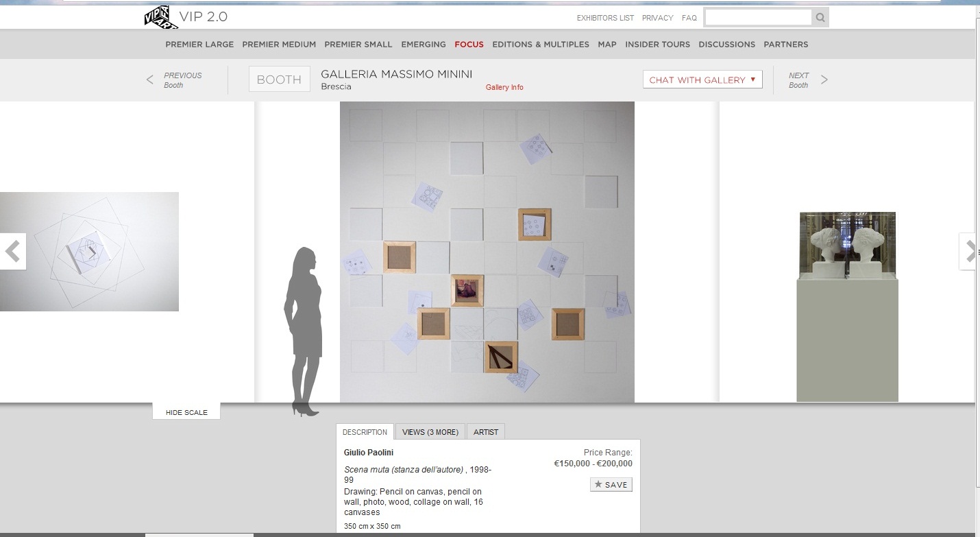Open Premier Small section
Viewport: 980px width, 537px height.
pyautogui.click(x=358, y=44)
